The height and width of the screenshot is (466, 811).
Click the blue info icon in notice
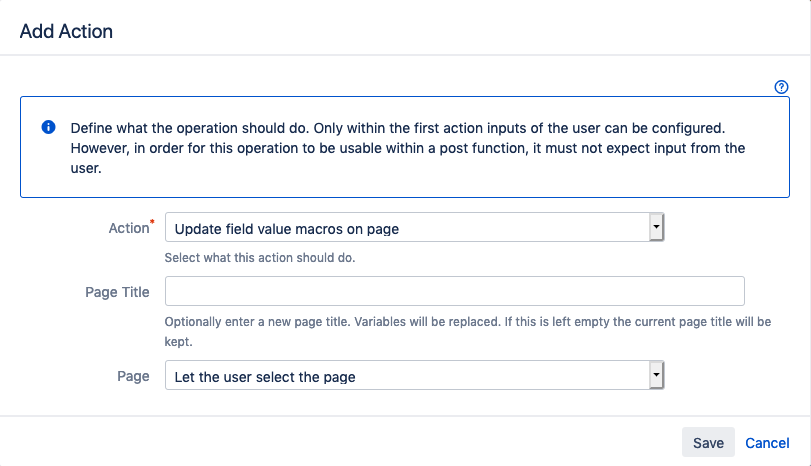pyautogui.click(x=49, y=127)
